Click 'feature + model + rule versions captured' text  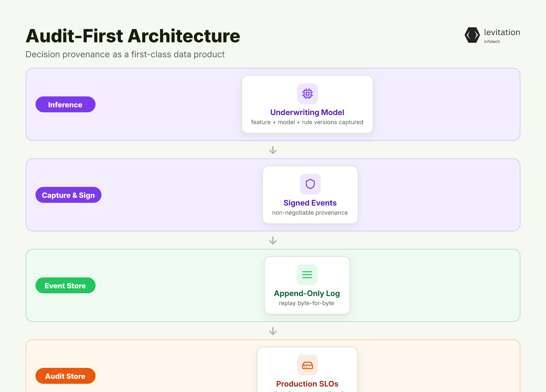pos(307,122)
